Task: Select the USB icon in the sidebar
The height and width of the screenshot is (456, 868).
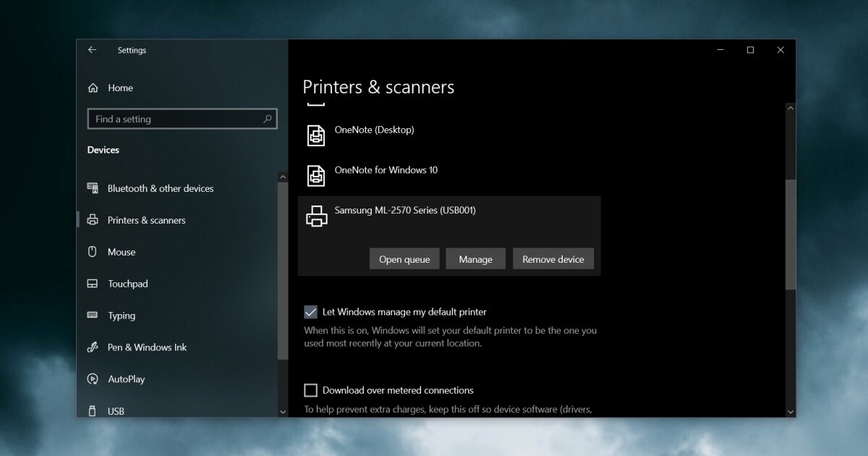Action: click(x=93, y=410)
